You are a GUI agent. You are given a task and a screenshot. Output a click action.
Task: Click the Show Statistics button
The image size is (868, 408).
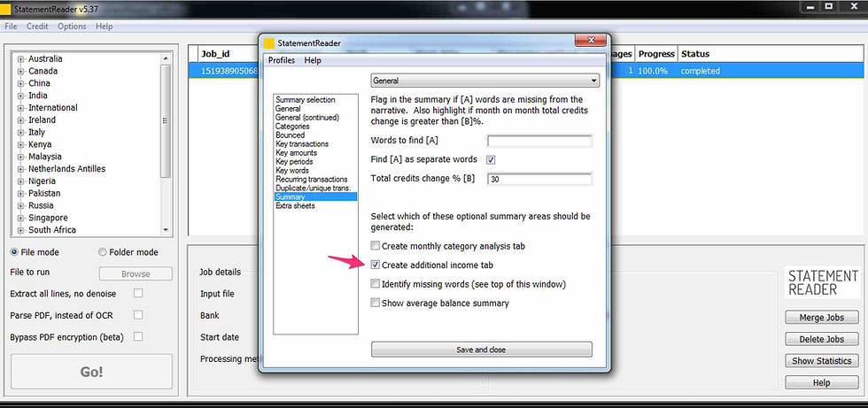822,361
